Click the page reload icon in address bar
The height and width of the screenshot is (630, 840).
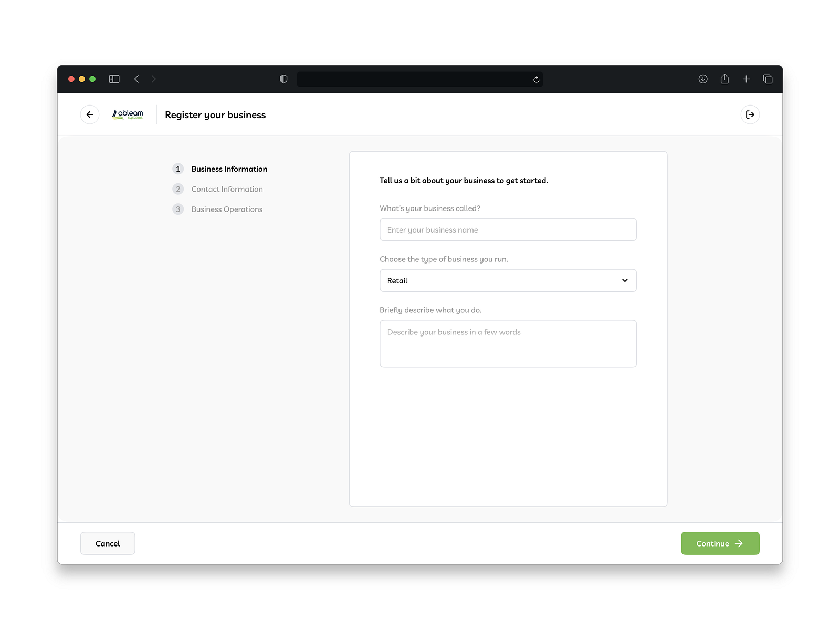(536, 79)
